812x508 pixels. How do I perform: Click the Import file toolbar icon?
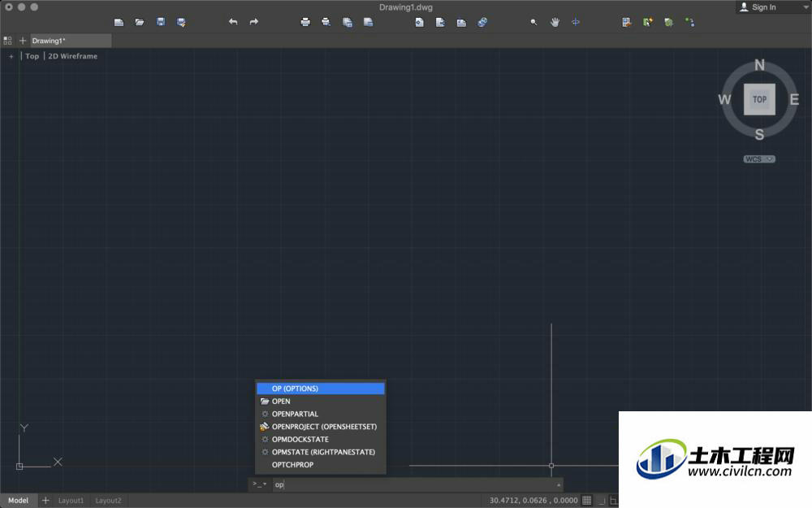[x=420, y=22]
